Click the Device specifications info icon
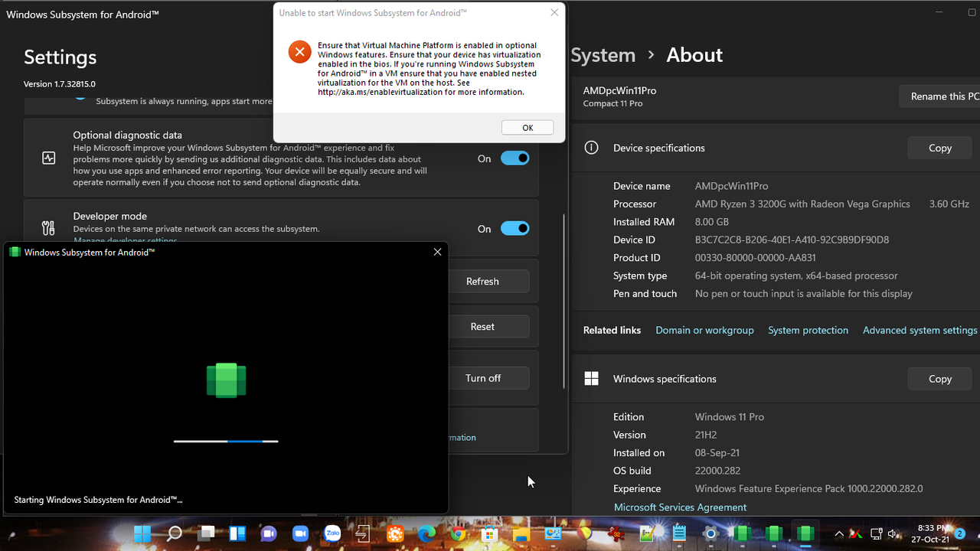The height and width of the screenshot is (551, 980). [591, 148]
